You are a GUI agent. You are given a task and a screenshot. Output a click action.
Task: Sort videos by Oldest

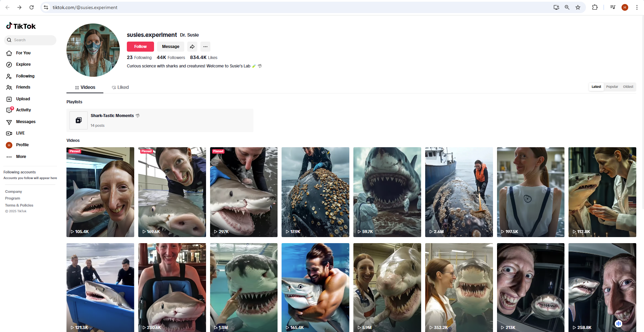[628, 87]
